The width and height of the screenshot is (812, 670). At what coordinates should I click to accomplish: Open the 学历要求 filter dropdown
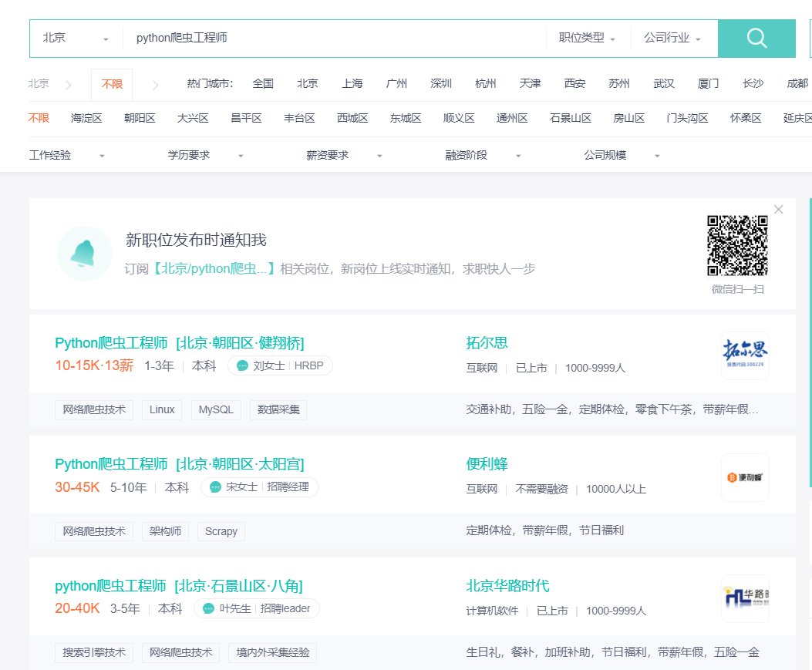206,155
